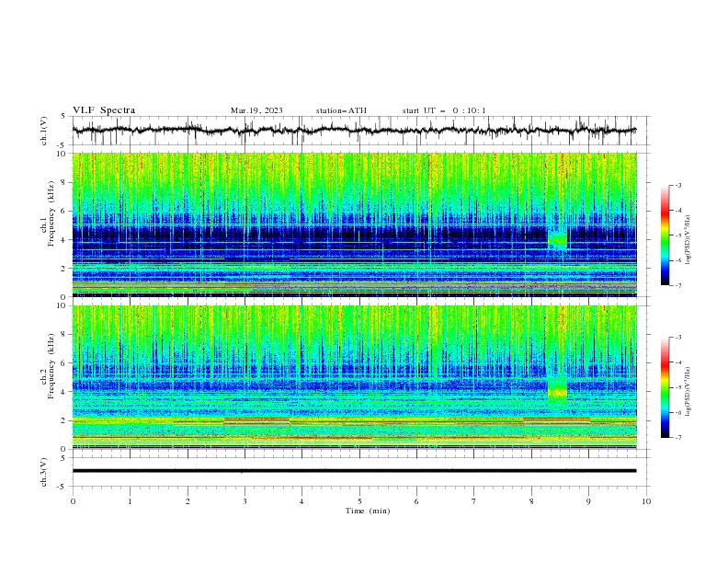Screen dimensions: 728x563
Task: Click the "-3" tick on the ch.1 colorbar
Action: click(677, 185)
